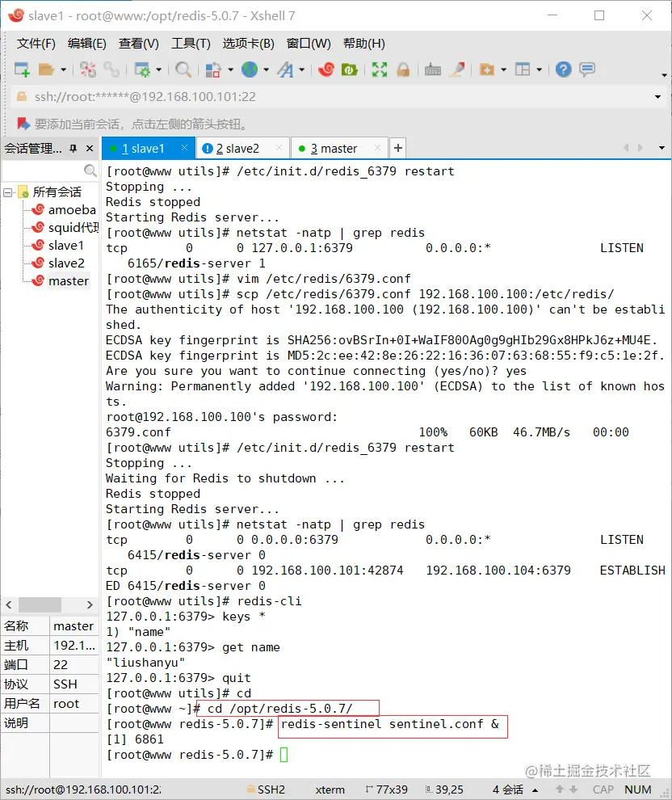Expand toolbar overflow arrow at far right

pos(664,75)
